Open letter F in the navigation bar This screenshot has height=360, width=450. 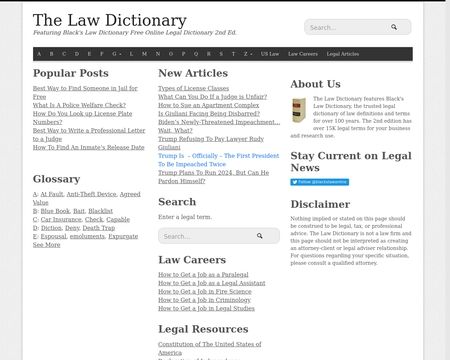click(x=102, y=54)
